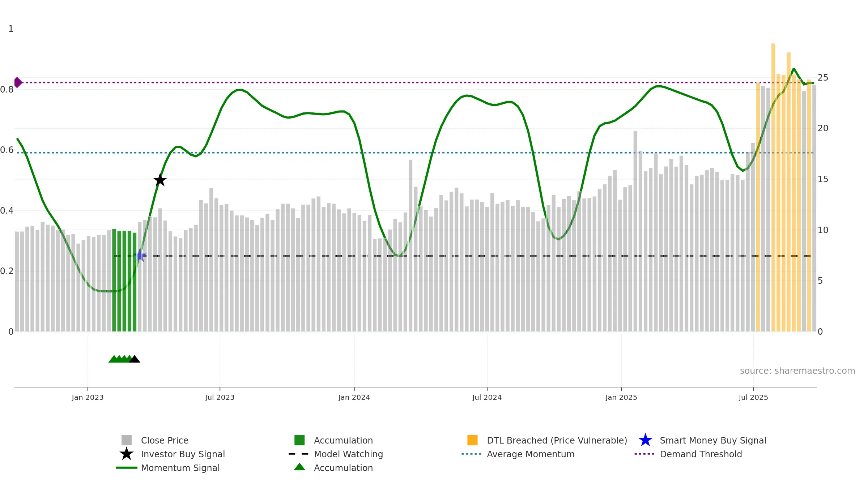Screen dimensions: 868x488
Task: Click the gray Close Price legend swatch
Action: 127,440
